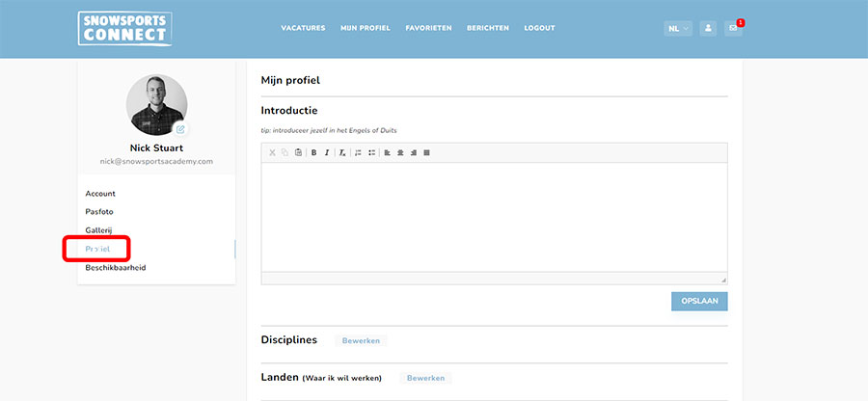This screenshot has width=868, height=401.
Task: Select Beschikbaarheid in the sidebar
Action: pos(116,267)
